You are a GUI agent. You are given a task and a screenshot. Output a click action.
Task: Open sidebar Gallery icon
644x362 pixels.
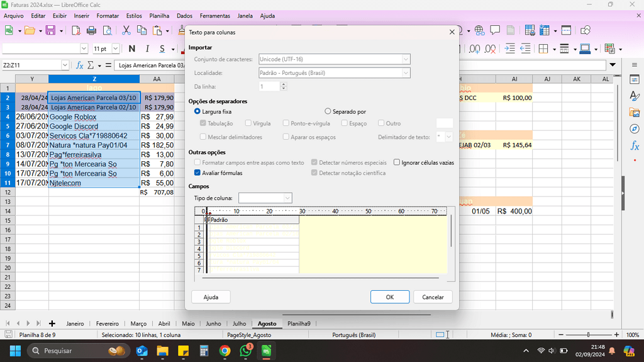(x=635, y=112)
